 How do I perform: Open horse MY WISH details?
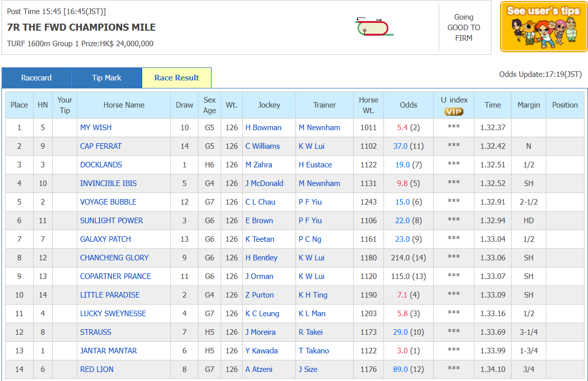tap(95, 128)
